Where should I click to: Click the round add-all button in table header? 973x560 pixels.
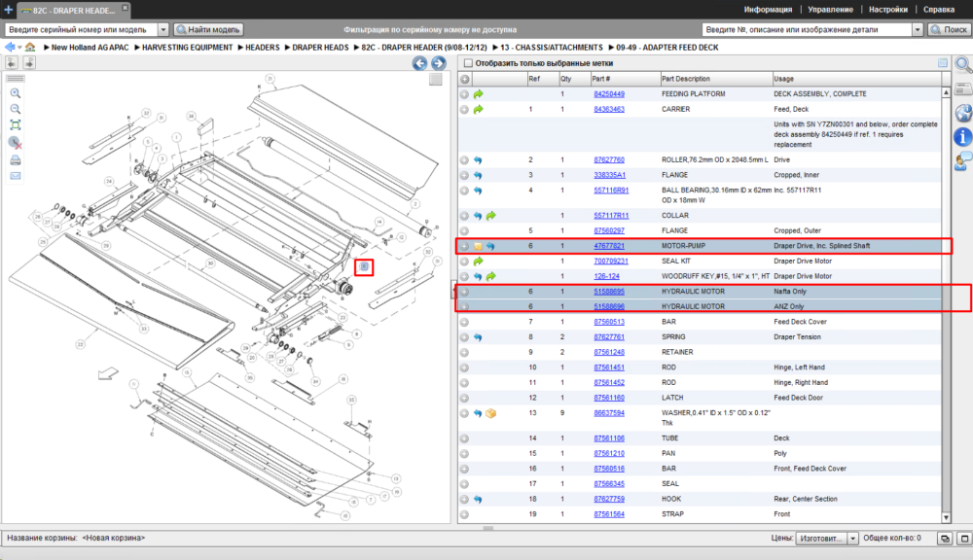tap(465, 80)
